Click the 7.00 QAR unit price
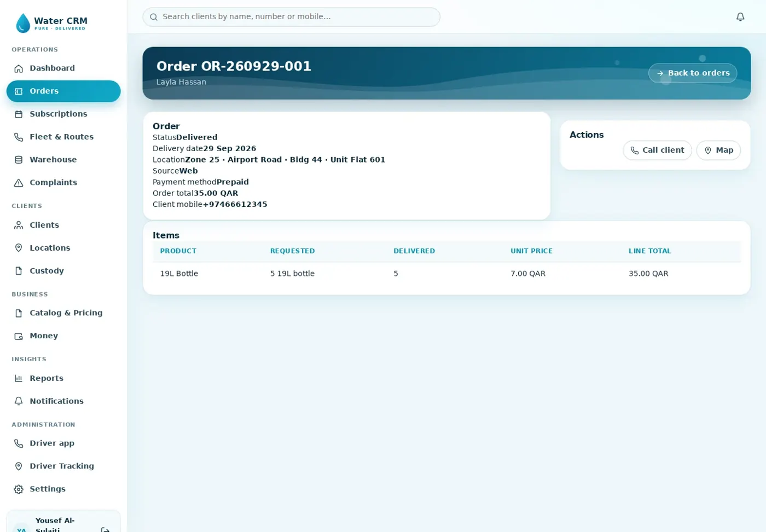The height and width of the screenshot is (532, 766). click(528, 274)
